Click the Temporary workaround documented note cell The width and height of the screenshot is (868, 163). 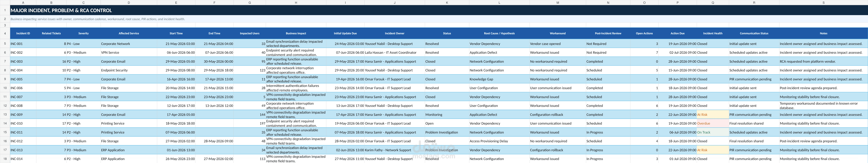coord(823,106)
